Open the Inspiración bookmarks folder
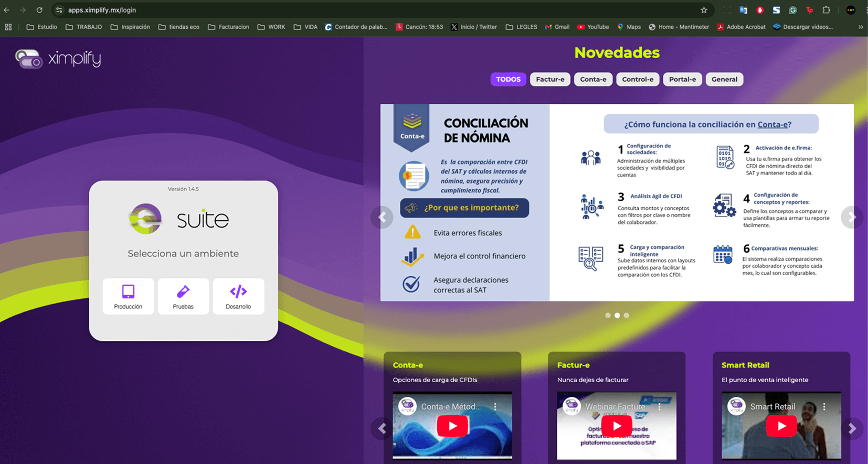868x464 pixels. tap(130, 27)
